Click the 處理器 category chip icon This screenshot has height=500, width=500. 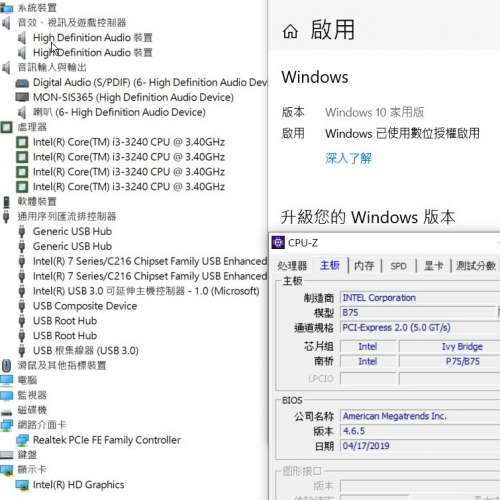tap(6, 127)
